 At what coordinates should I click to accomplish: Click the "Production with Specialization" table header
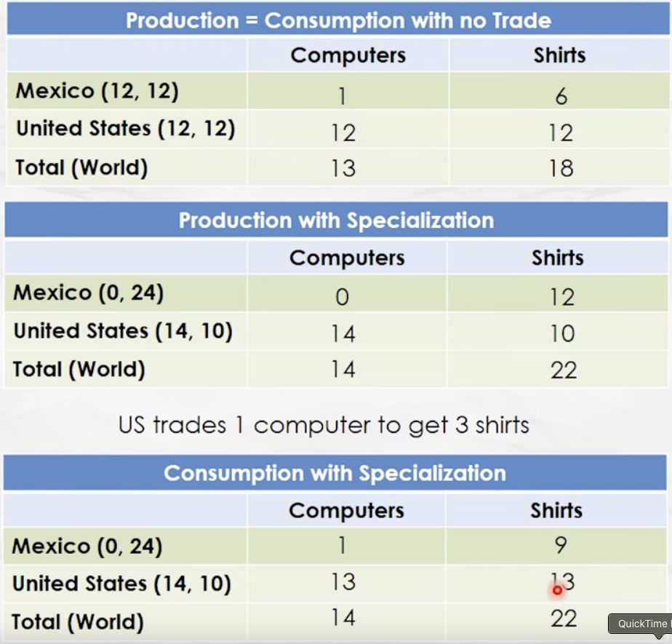coord(336,220)
